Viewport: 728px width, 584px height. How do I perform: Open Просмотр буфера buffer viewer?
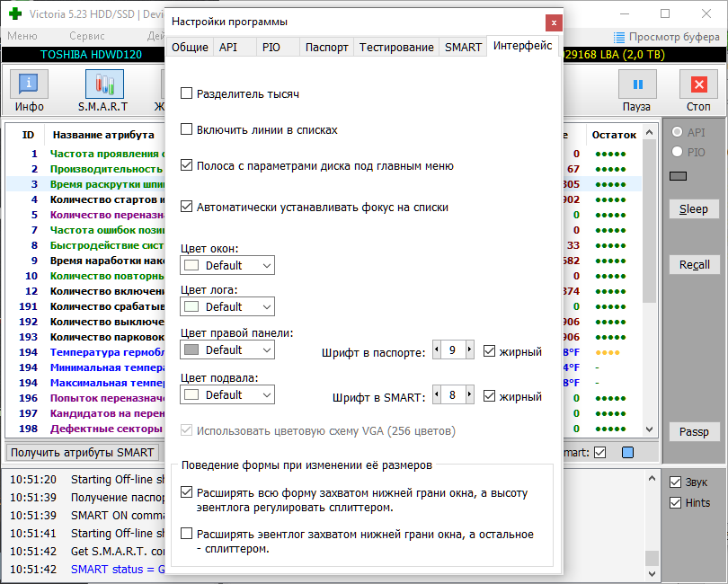point(667,37)
